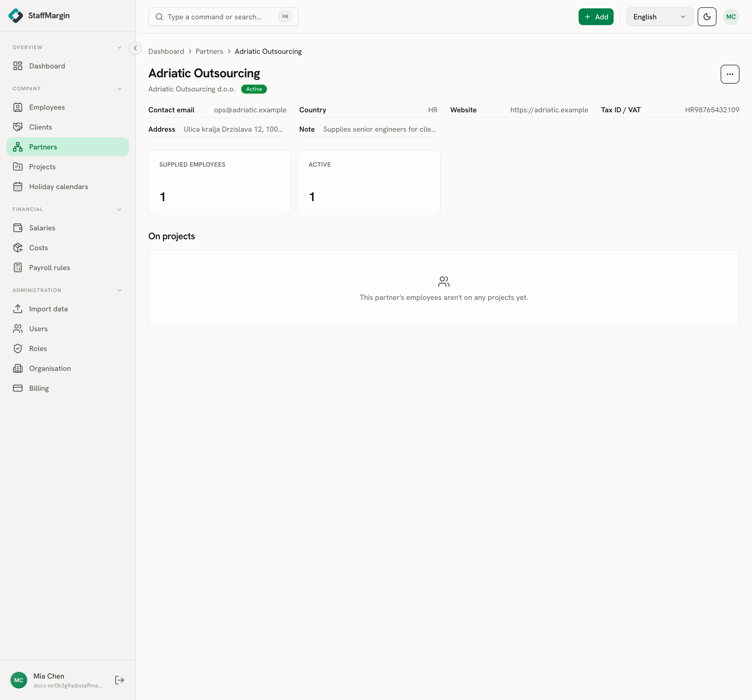Click the truncated Address value
Image resolution: width=752 pixels, height=700 pixels.
click(233, 129)
